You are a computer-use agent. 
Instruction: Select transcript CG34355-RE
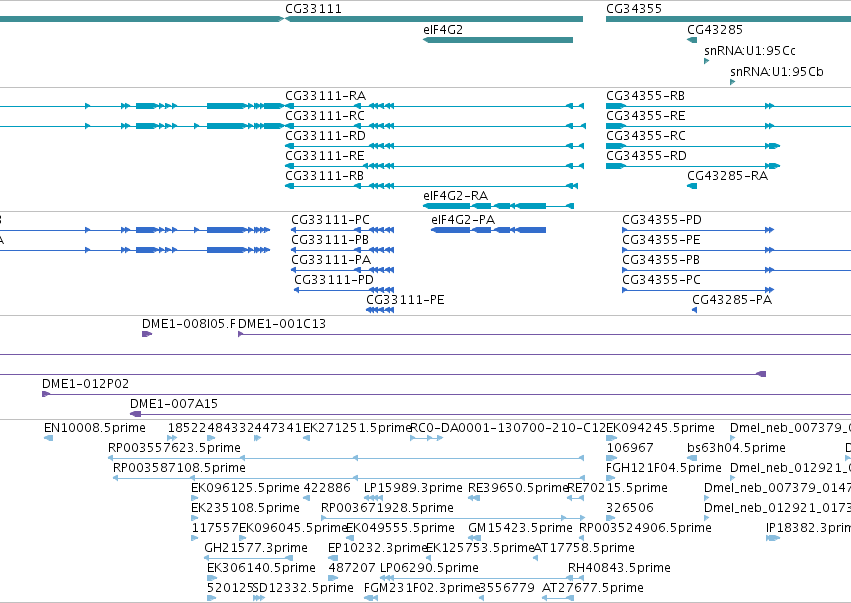click(728, 126)
